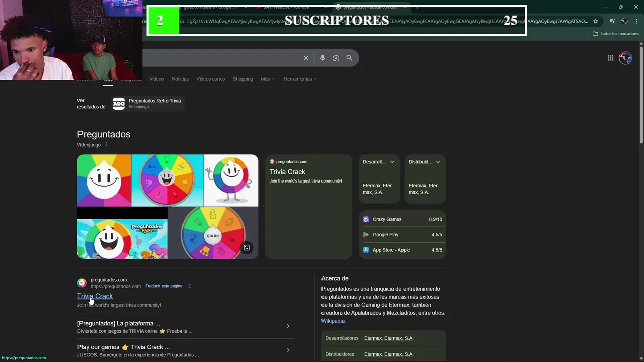Open the GIRAR wheel thumbnail

pyautogui.click(x=213, y=233)
